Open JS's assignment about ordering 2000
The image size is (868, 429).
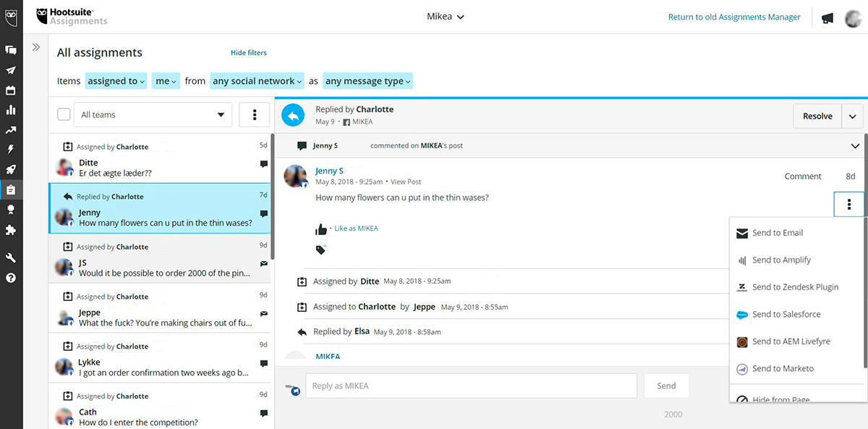(x=159, y=258)
